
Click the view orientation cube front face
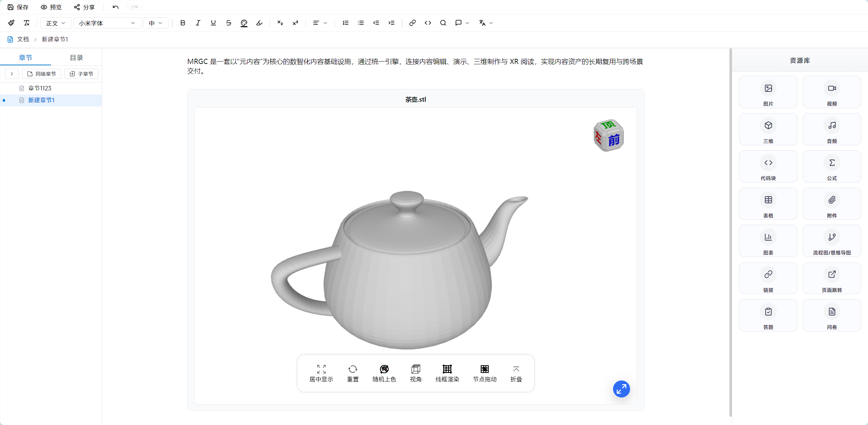[614, 140]
